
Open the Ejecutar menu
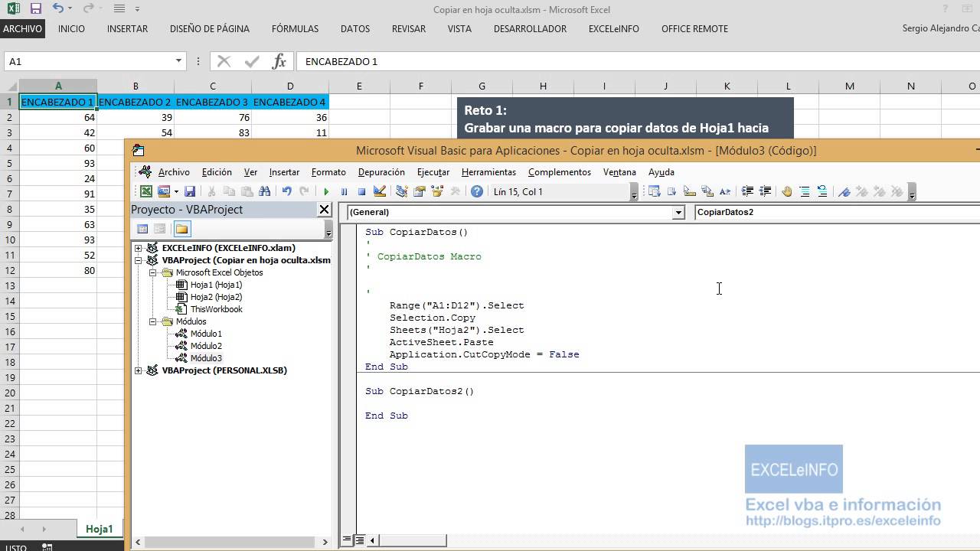(433, 172)
